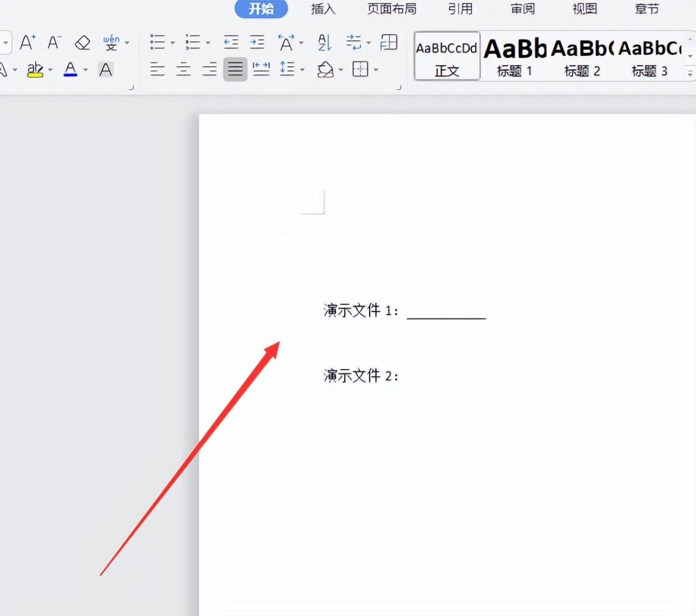Viewport: 696px width, 616px height.
Task: Open paragraph marks dropdown arrow
Action: (368, 42)
